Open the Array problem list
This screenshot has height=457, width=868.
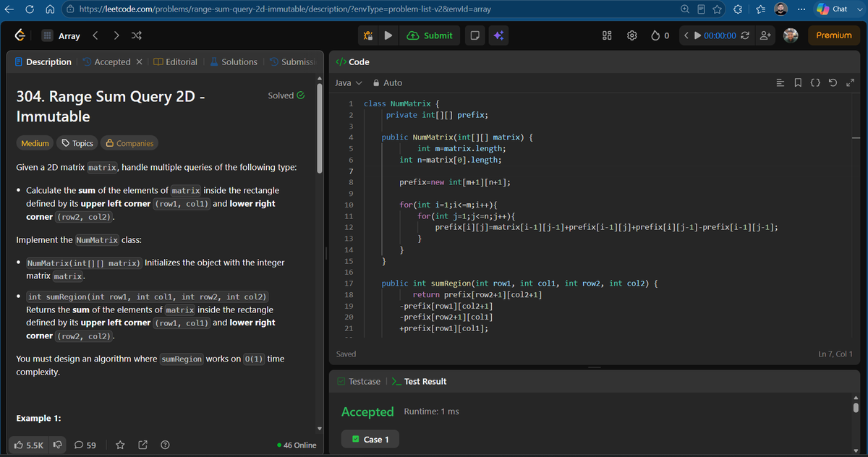coord(61,35)
